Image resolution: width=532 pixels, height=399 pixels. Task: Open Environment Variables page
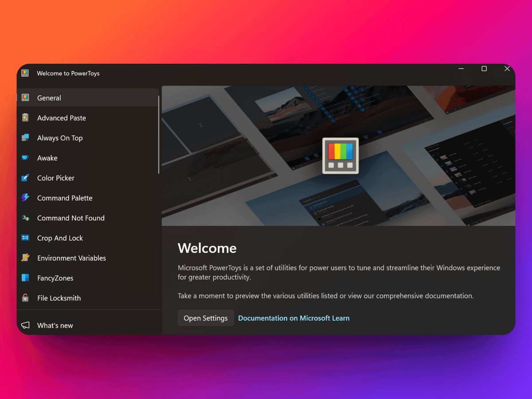point(88,258)
